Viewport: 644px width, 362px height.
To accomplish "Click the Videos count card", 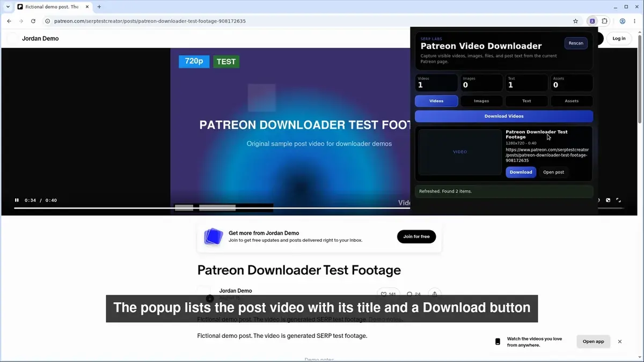I will click(x=436, y=83).
